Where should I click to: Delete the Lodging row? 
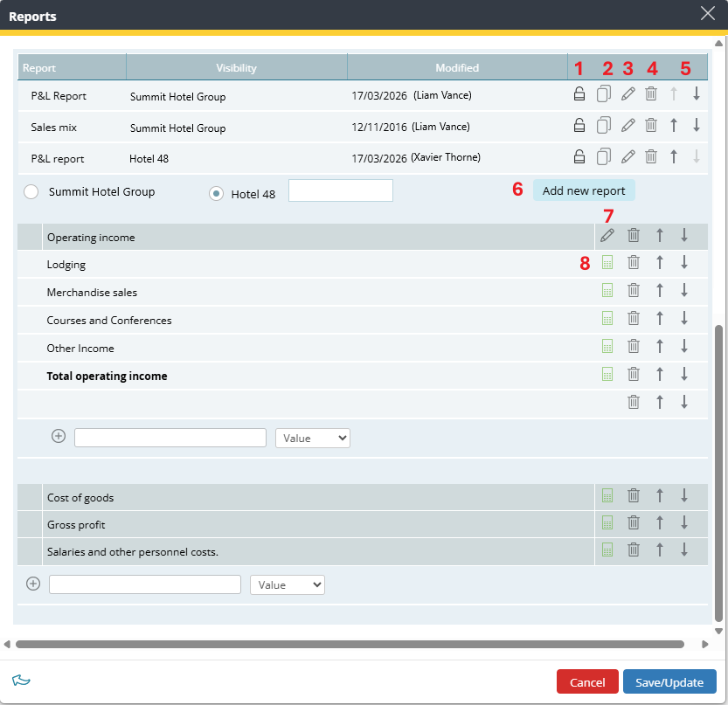tap(634, 263)
